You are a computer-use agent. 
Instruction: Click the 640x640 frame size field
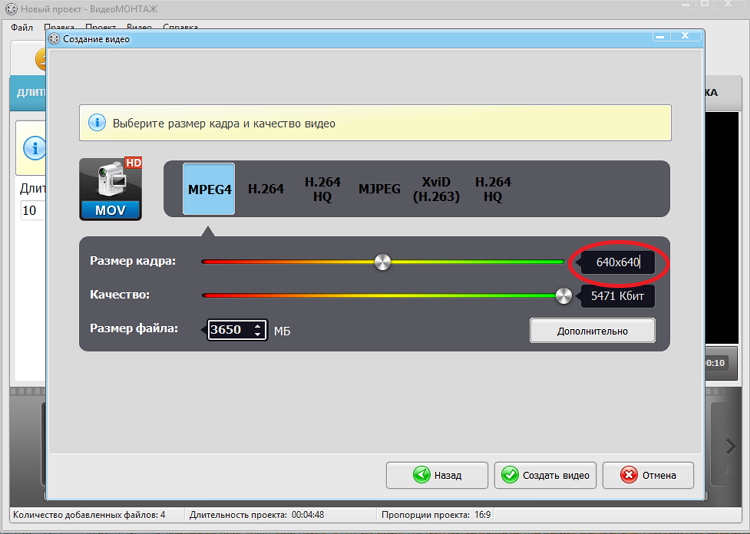[618, 263]
